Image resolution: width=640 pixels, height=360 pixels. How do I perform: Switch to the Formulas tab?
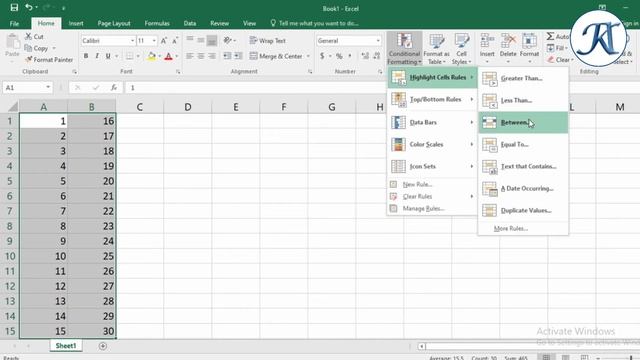157,23
